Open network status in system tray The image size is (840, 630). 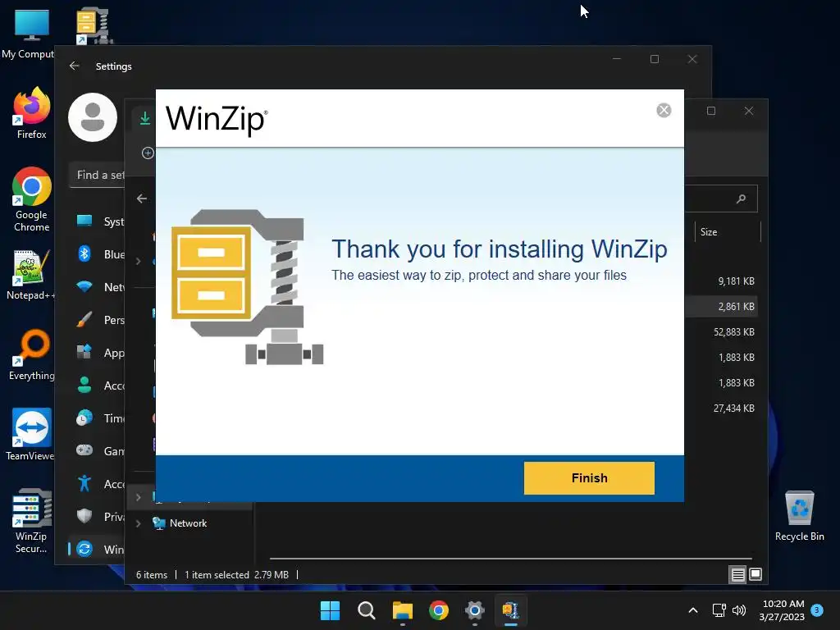coord(719,610)
